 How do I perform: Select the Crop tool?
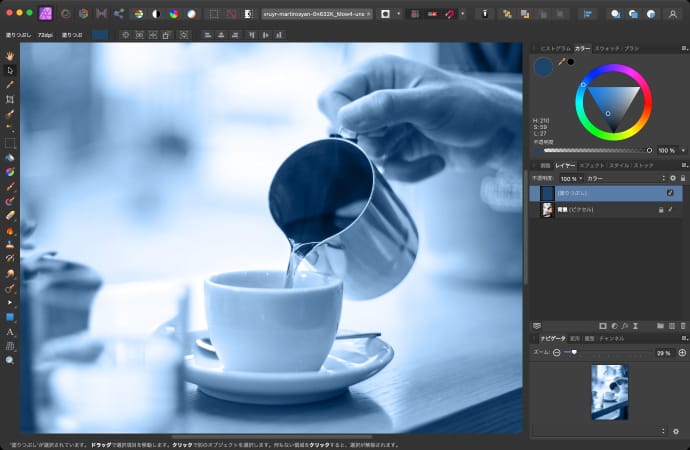[10, 100]
